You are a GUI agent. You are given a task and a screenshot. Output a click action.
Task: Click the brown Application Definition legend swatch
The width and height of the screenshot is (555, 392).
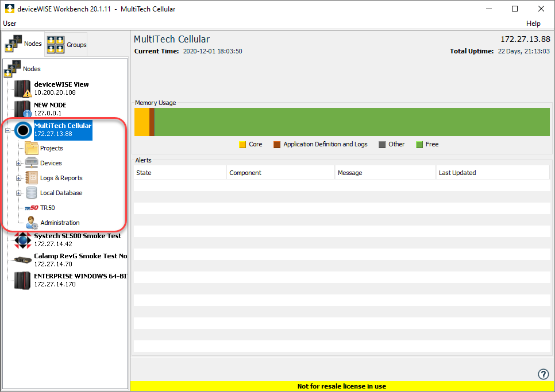click(277, 144)
